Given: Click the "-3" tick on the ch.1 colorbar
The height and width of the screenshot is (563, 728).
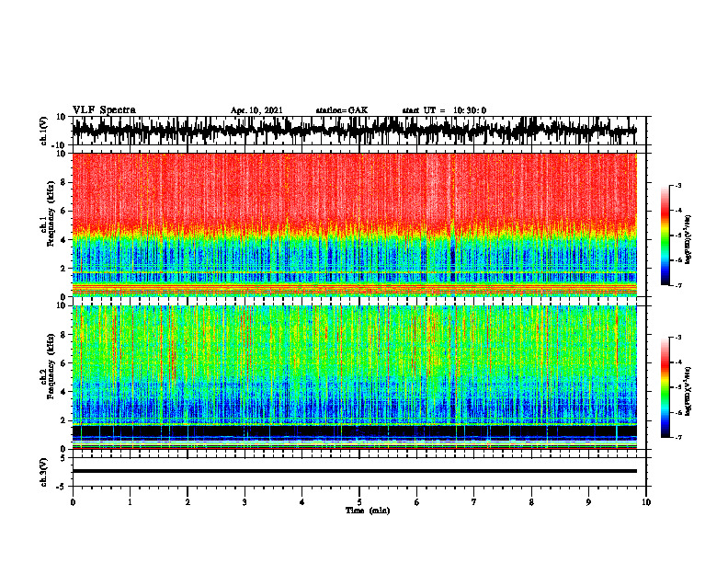Looking at the screenshot, I should click(678, 186).
